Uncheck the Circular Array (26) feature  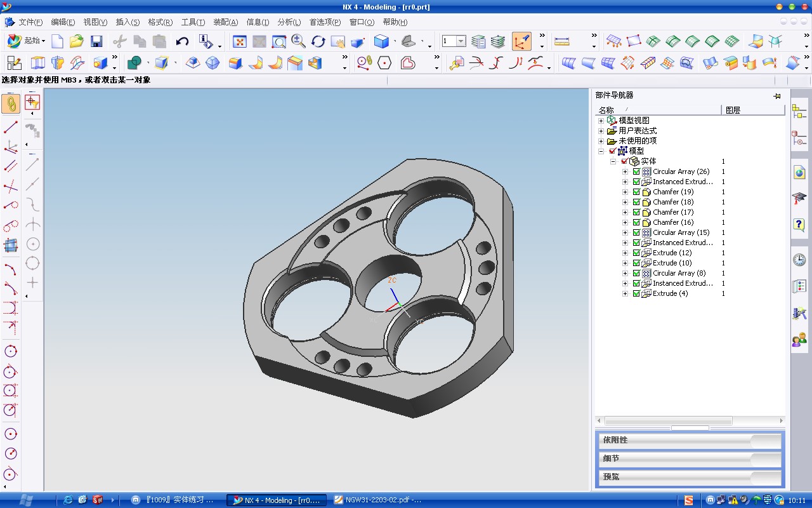click(x=636, y=171)
